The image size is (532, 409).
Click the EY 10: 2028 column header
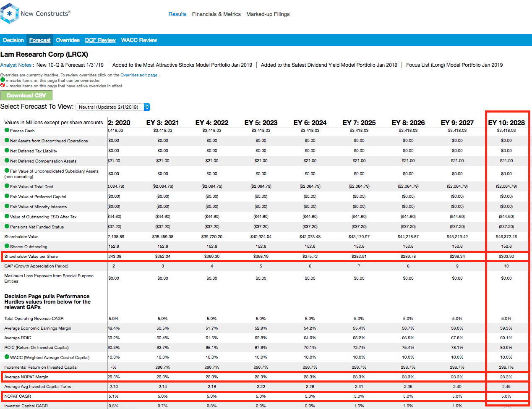tap(506, 123)
